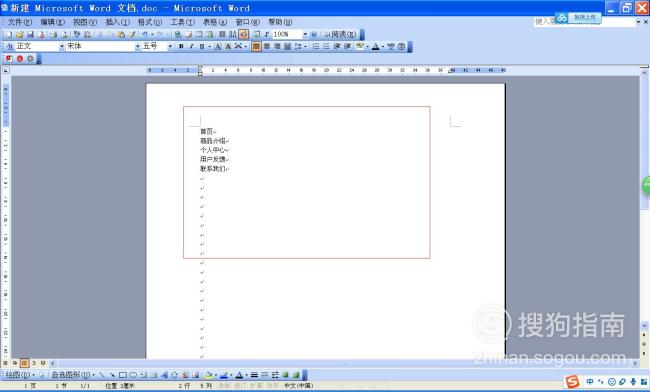The height and width of the screenshot is (392, 650).
Task: Click the microphone icon in IME bar
Action: click(x=633, y=382)
